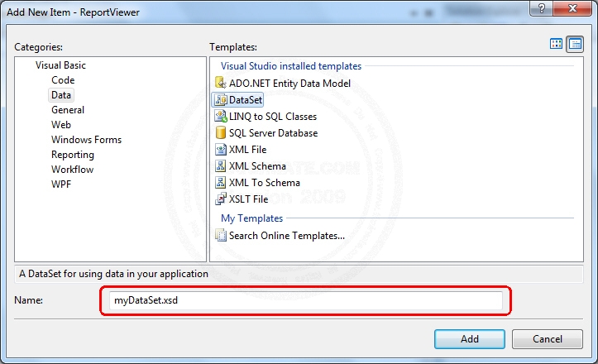The image size is (598, 364).
Task: Open the Windows Forms category
Action: (86, 140)
